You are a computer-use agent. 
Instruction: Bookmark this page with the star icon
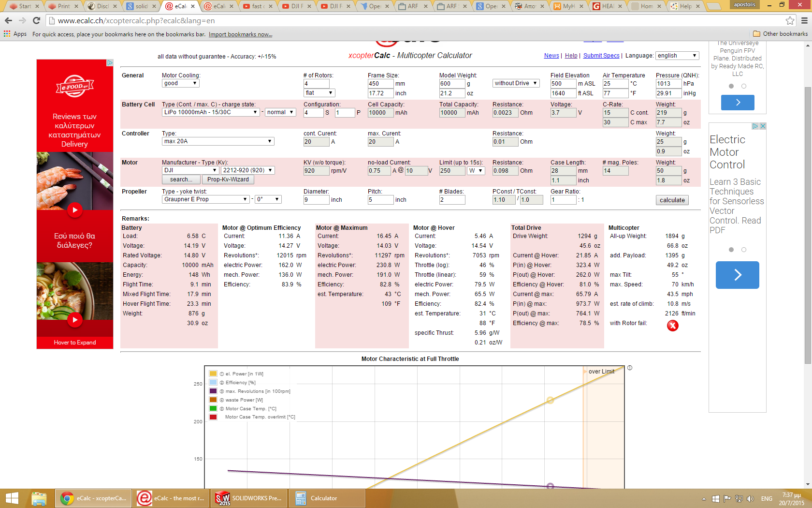tap(790, 20)
